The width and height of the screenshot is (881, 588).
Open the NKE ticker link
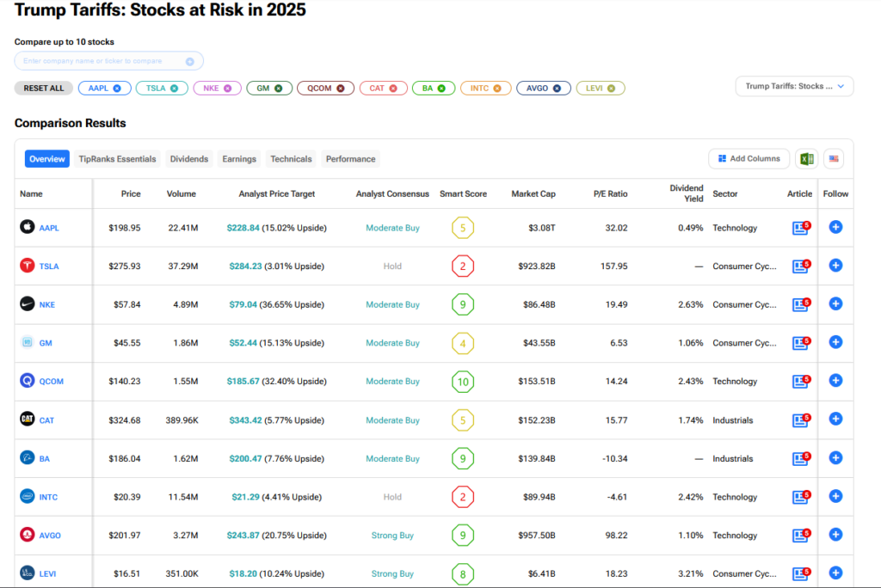(47, 304)
